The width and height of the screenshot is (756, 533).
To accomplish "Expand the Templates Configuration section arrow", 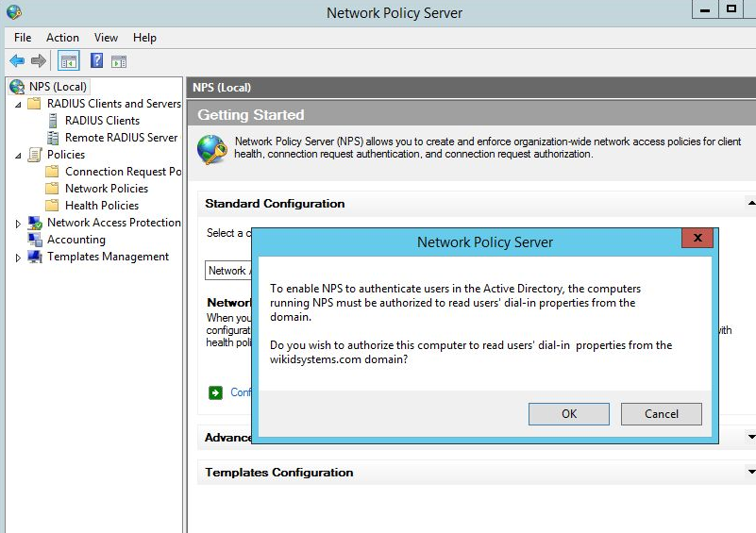I will point(751,472).
